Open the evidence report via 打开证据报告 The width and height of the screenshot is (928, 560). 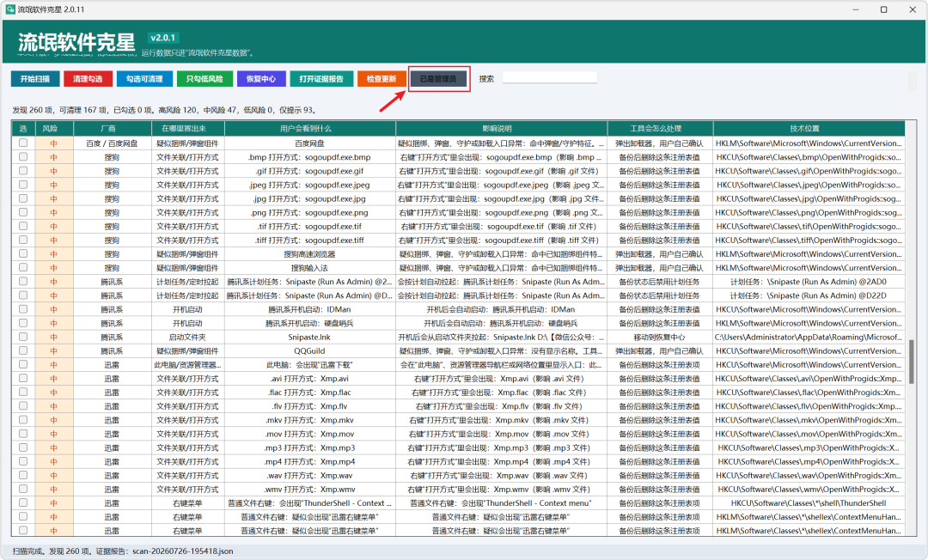tap(321, 79)
